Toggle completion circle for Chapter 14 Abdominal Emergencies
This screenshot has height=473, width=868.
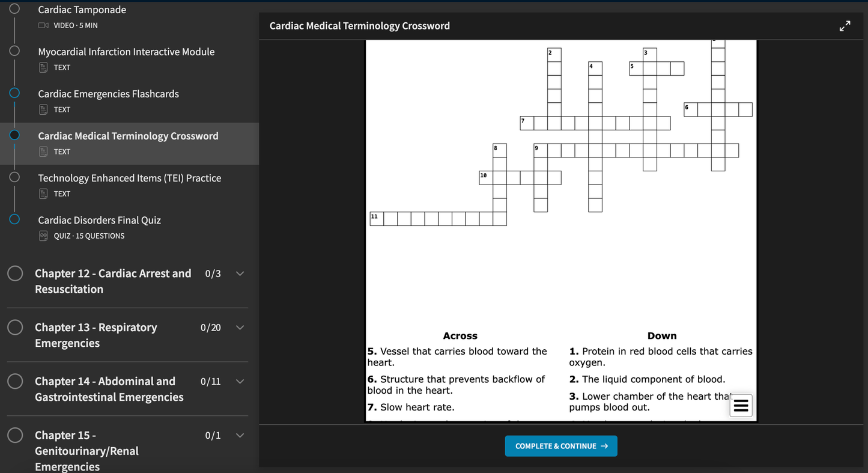click(15, 382)
